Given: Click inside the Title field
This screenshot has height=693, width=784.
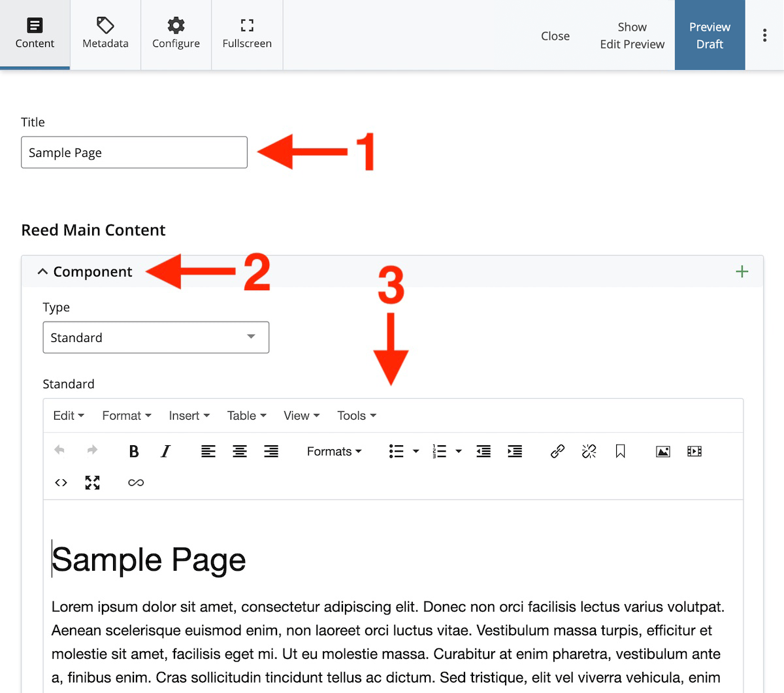Looking at the screenshot, I should coord(134,152).
